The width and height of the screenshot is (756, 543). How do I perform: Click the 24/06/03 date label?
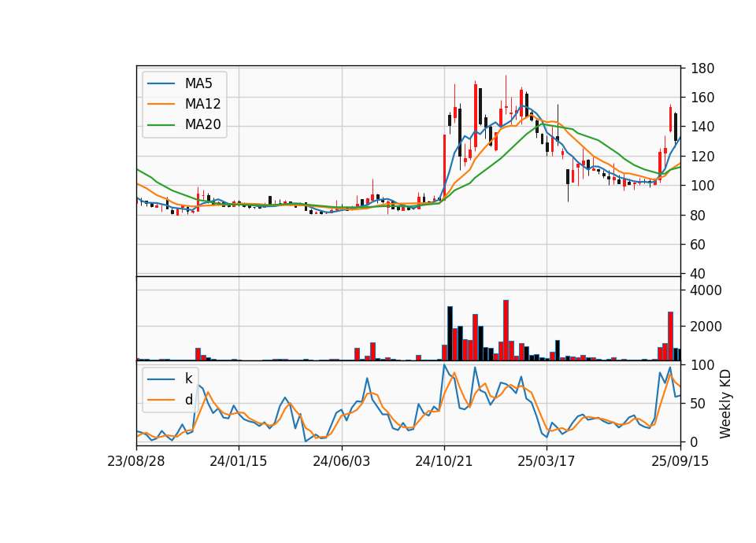341,461
